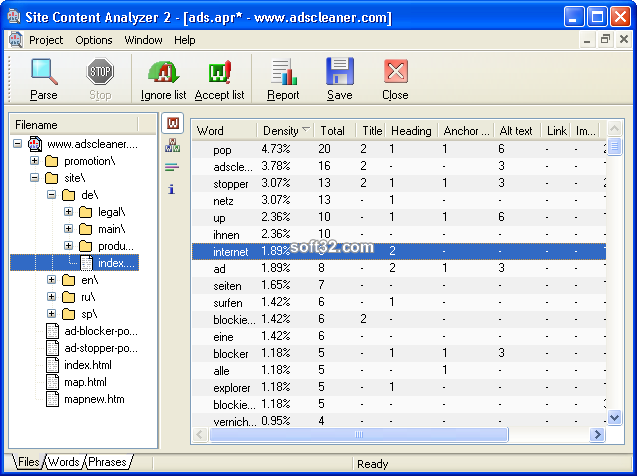Screen dimensions: 637x476
Task: Sort by the Title column header
Action: 371,131
